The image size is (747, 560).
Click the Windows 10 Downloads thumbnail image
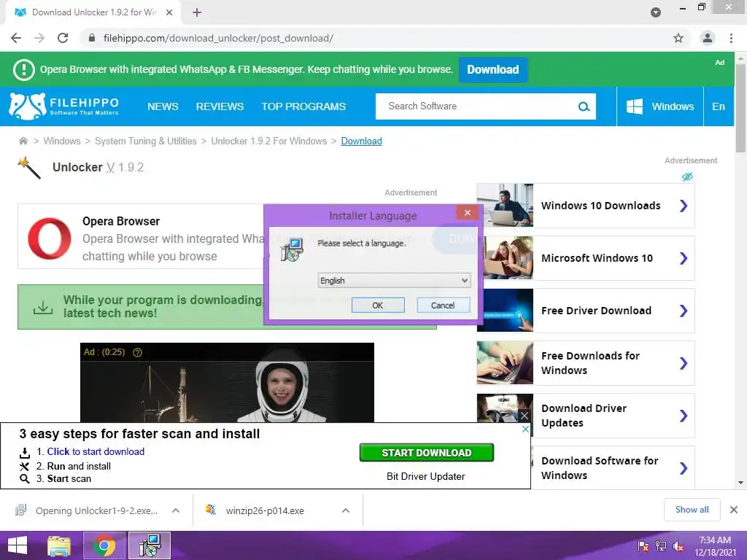point(505,205)
